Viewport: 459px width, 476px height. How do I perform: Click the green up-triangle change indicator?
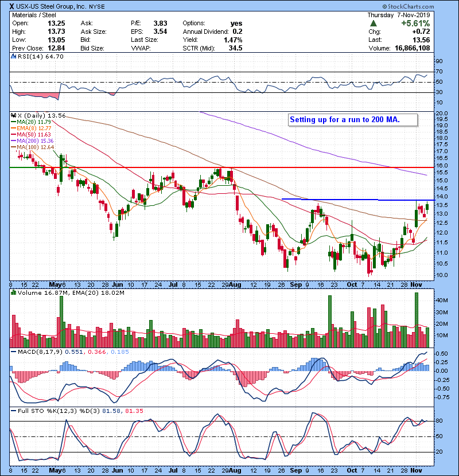374,24
